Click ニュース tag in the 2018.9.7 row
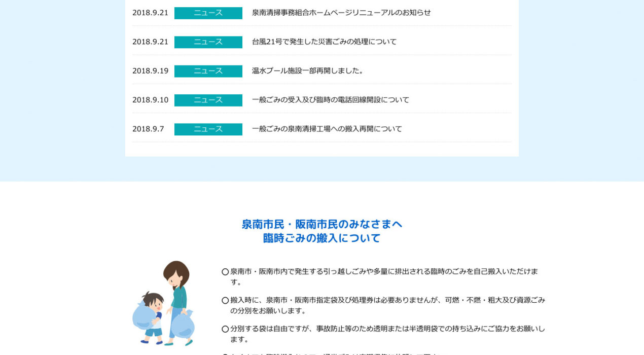The height and width of the screenshot is (355, 644). tap(208, 129)
